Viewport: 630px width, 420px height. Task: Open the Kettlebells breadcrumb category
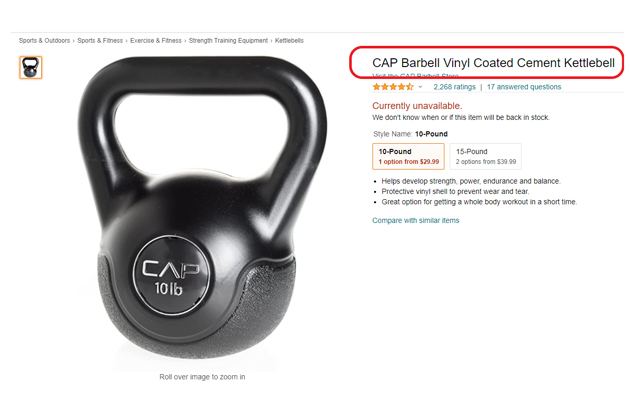tap(289, 41)
